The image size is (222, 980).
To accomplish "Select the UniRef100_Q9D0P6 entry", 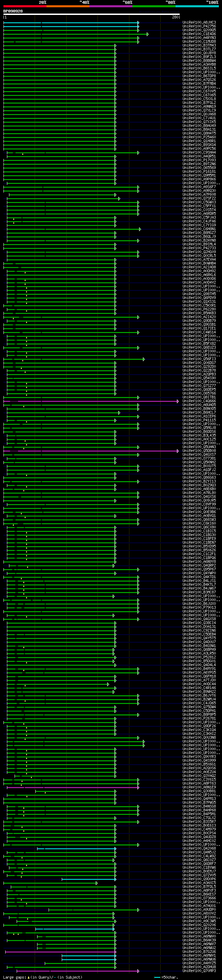I will tap(199, 879).
